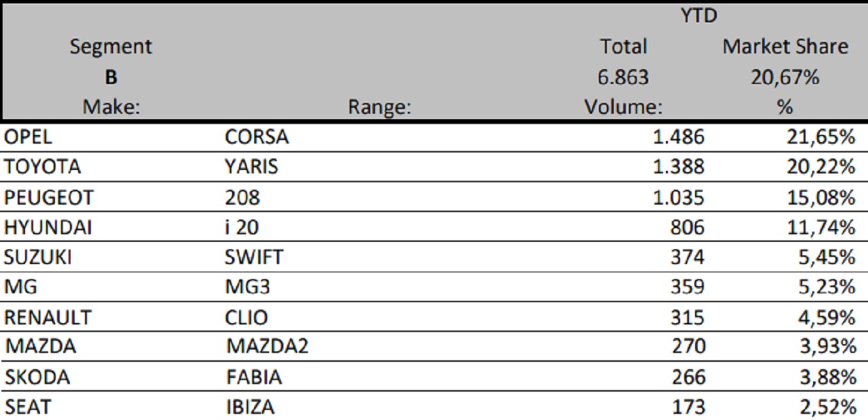The height and width of the screenshot is (420, 868).
Task: Select total volume value 6.863
Action: [623, 77]
